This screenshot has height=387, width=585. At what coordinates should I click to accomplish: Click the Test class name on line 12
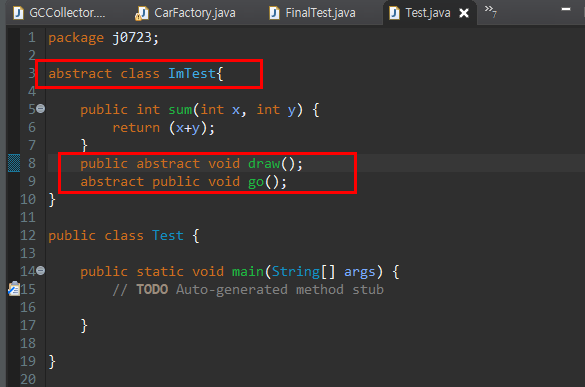[x=168, y=235]
